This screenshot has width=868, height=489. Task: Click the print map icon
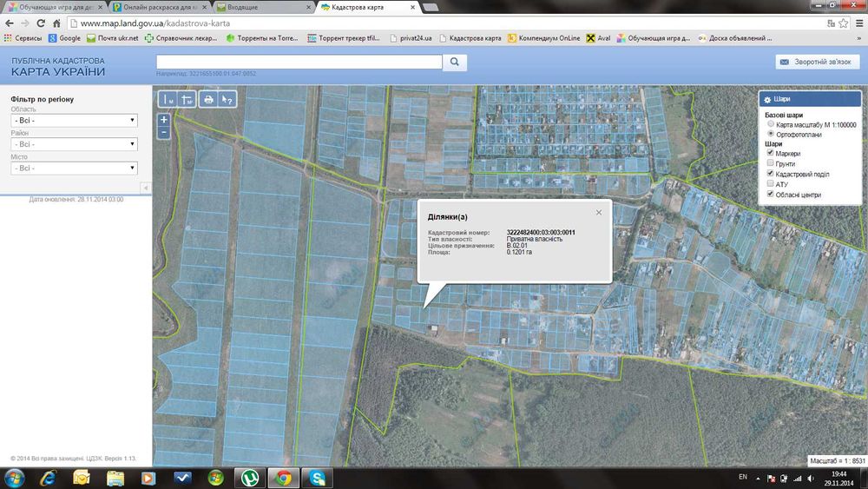(208, 100)
